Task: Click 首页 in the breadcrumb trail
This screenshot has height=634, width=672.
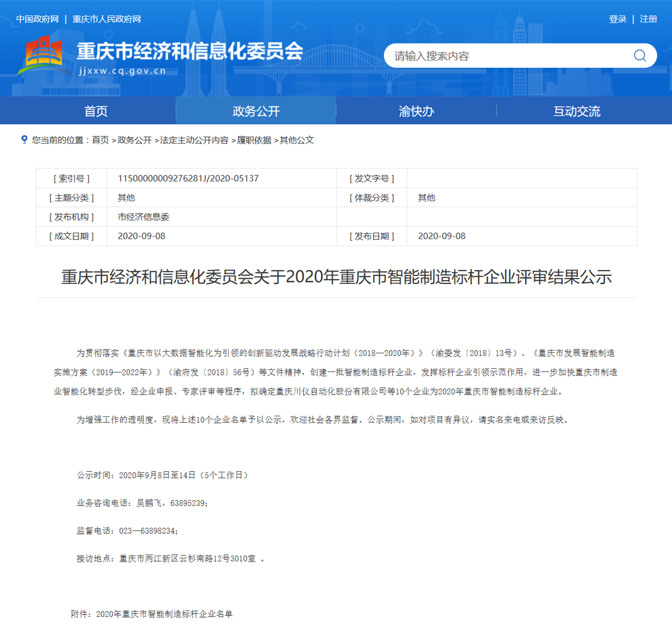Action: click(x=100, y=140)
